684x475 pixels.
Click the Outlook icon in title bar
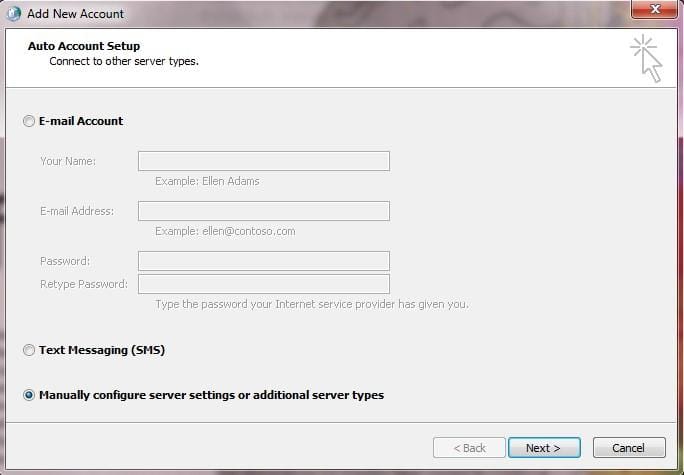(x=14, y=14)
